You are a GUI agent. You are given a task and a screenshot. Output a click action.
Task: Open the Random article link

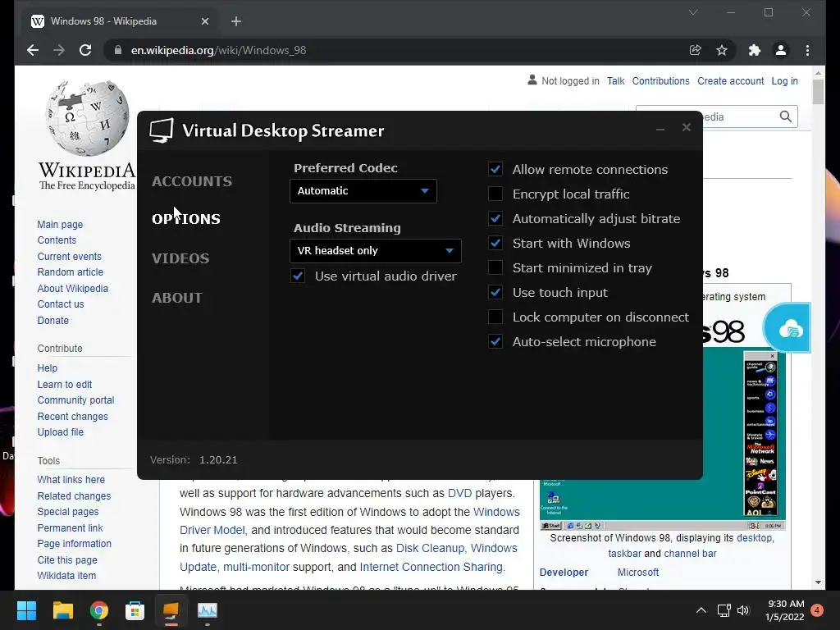pyautogui.click(x=71, y=272)
